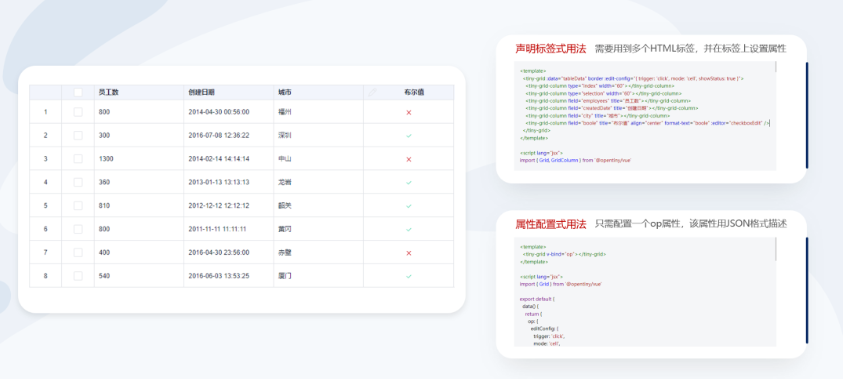
Task: Check the selection box for row 2 (深圳)
Action: tap(78, 135)
